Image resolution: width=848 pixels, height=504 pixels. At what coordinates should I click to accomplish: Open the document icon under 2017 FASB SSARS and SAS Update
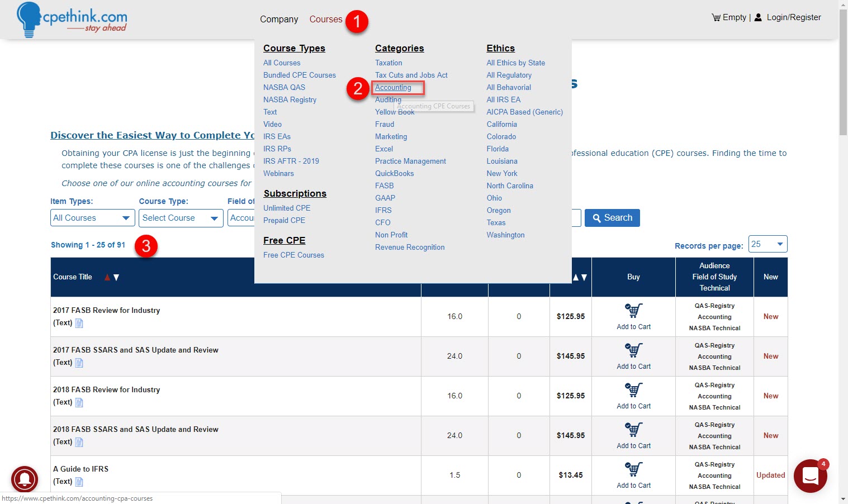pos(79,362)
